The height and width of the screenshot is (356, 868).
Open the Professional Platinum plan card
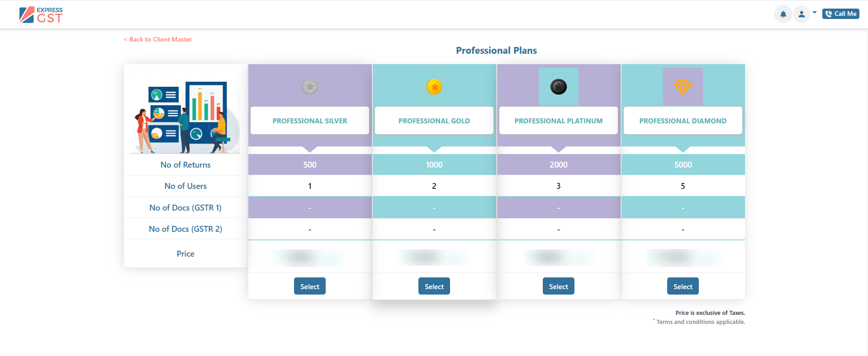[559, 121]
